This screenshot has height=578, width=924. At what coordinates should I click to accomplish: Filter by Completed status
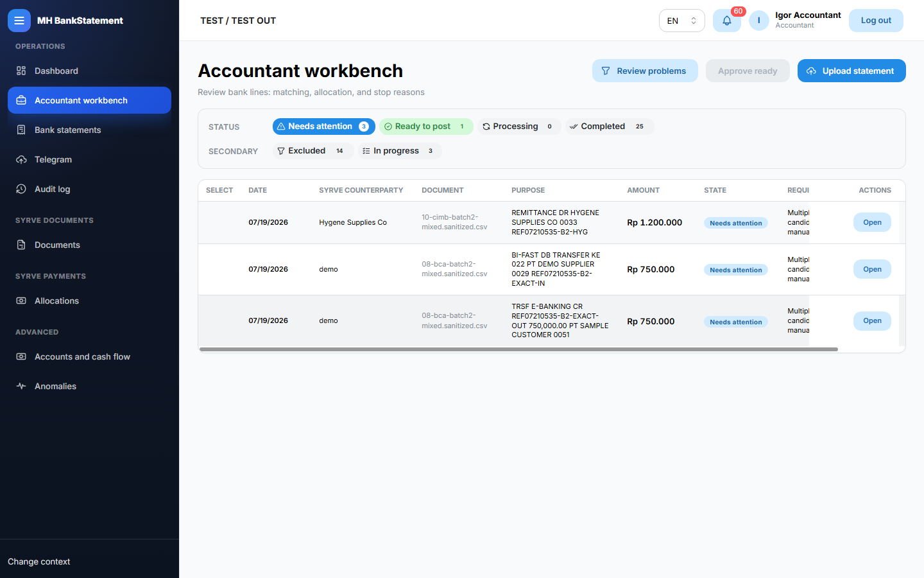[610, 127]
